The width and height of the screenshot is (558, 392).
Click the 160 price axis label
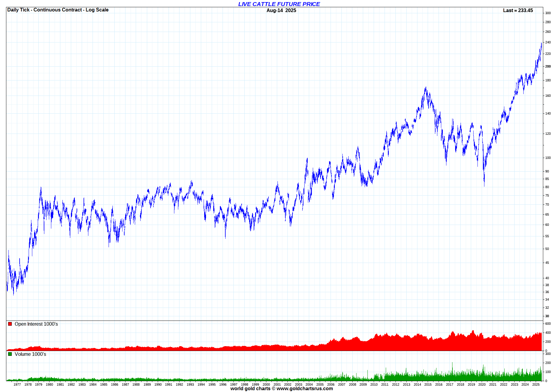[548, 96]
